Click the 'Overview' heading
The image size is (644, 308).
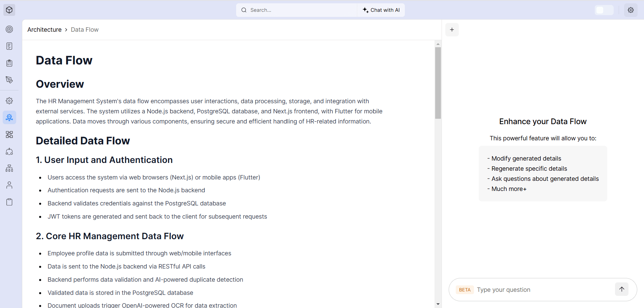point(60,84)
